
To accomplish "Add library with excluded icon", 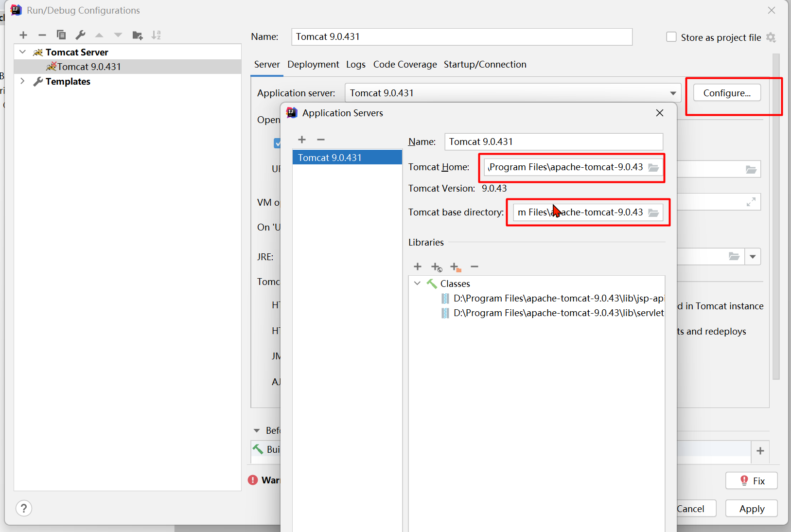I will coord(456,267).
